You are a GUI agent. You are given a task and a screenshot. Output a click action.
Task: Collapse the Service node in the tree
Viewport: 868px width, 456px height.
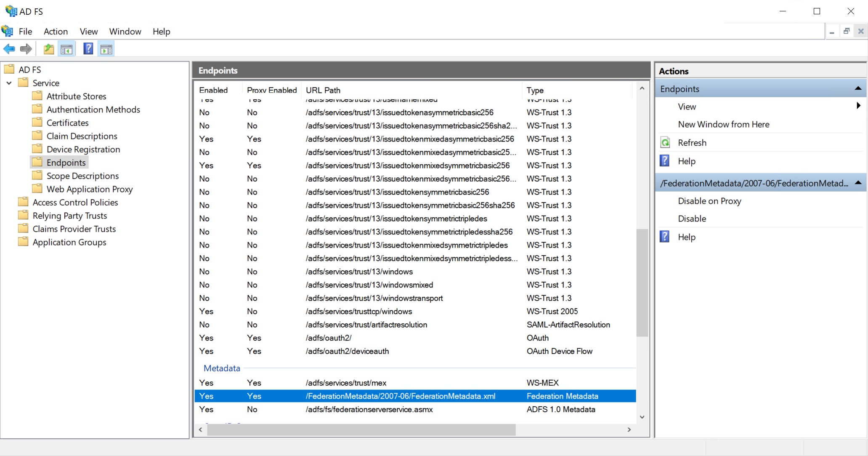click(x=9, y=83)
